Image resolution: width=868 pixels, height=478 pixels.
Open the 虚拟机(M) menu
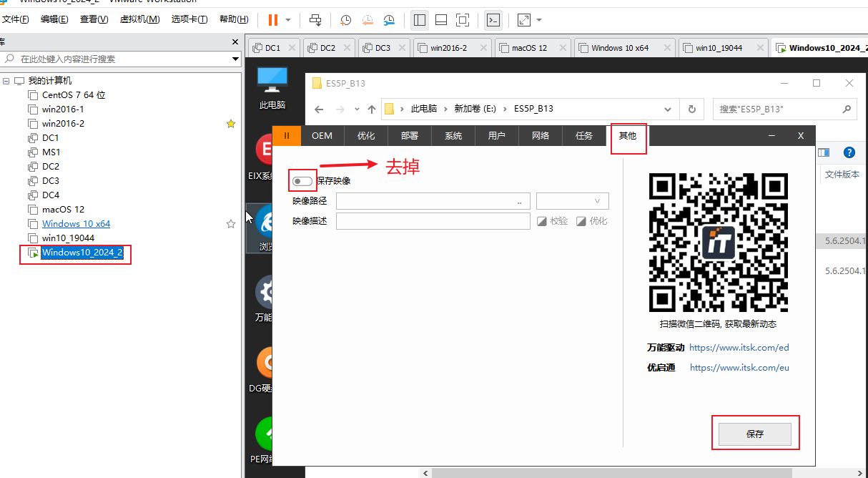pos(142,19)
